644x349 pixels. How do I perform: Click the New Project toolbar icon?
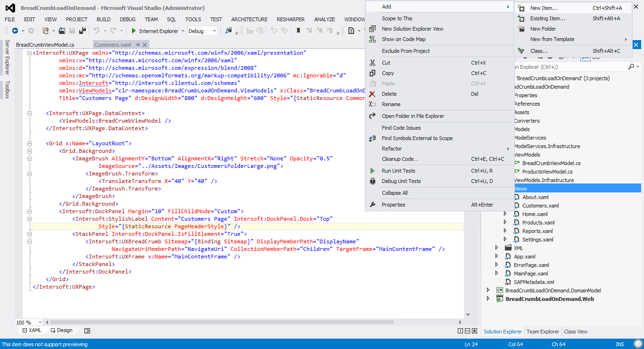[x=46, y=31]
